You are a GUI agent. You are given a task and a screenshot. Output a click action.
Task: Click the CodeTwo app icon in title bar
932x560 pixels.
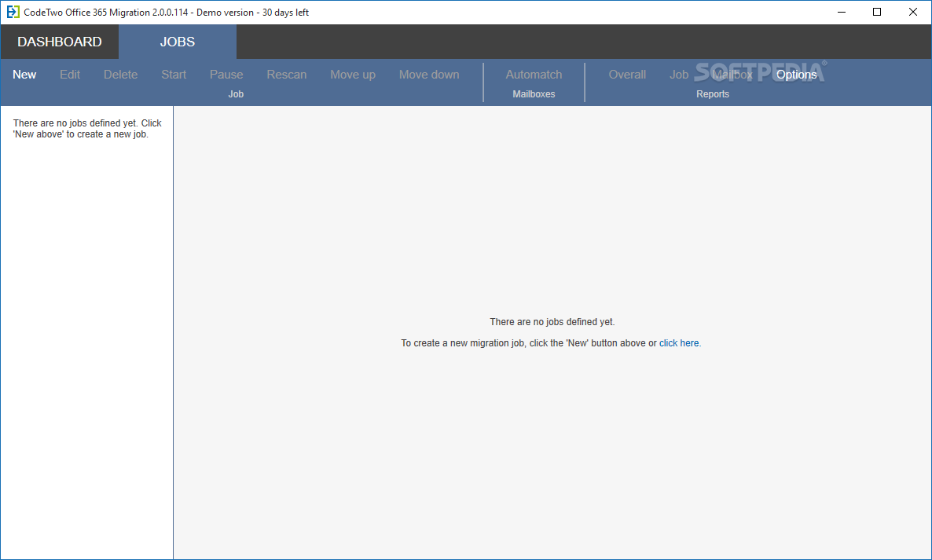[13, 12]
